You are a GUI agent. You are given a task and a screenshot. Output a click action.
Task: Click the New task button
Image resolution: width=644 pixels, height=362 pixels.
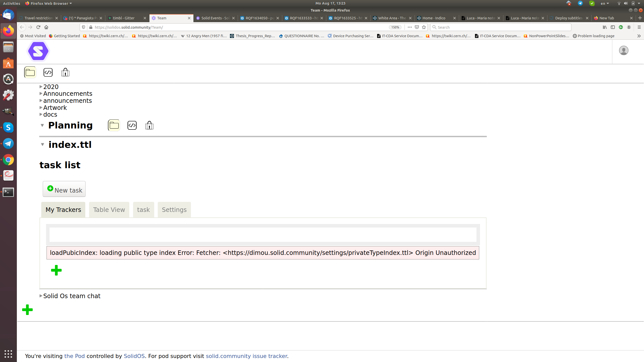[x=64, y=189]
